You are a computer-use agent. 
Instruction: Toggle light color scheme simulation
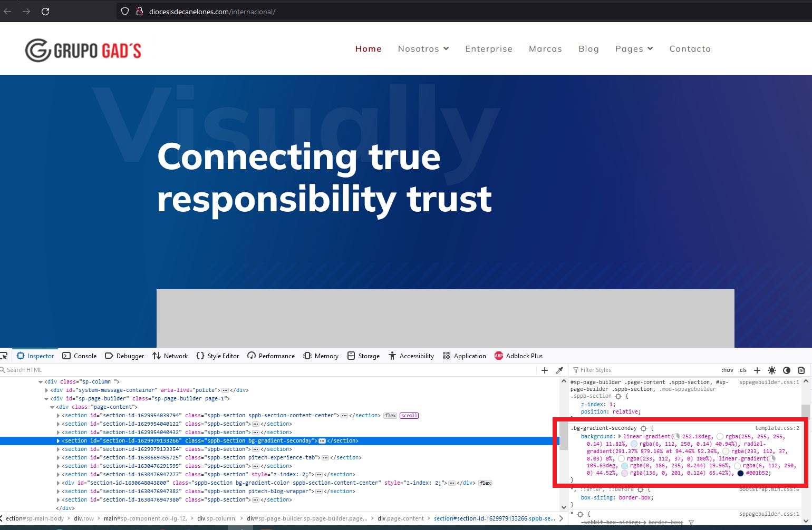(772, 370)
